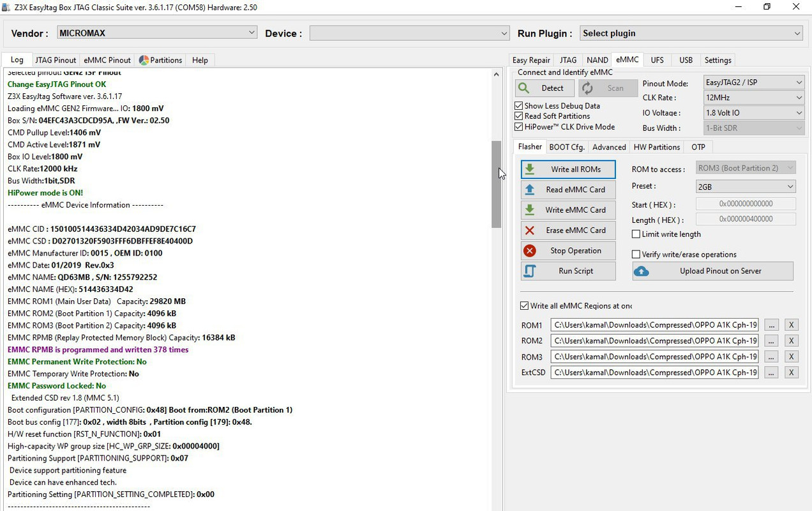Switch to the JTAG tab on the right panel
This screenshot has height=511, width=812.
(568, 60)
